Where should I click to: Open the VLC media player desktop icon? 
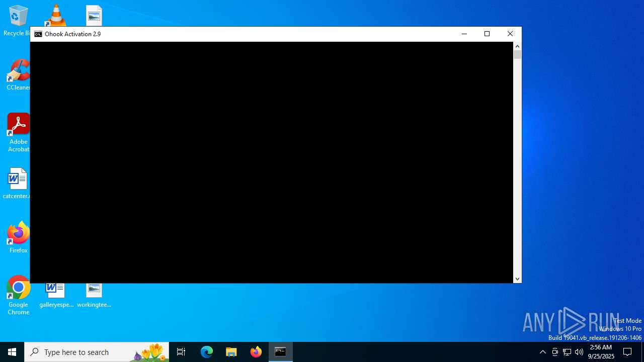[x=56, y=15]
